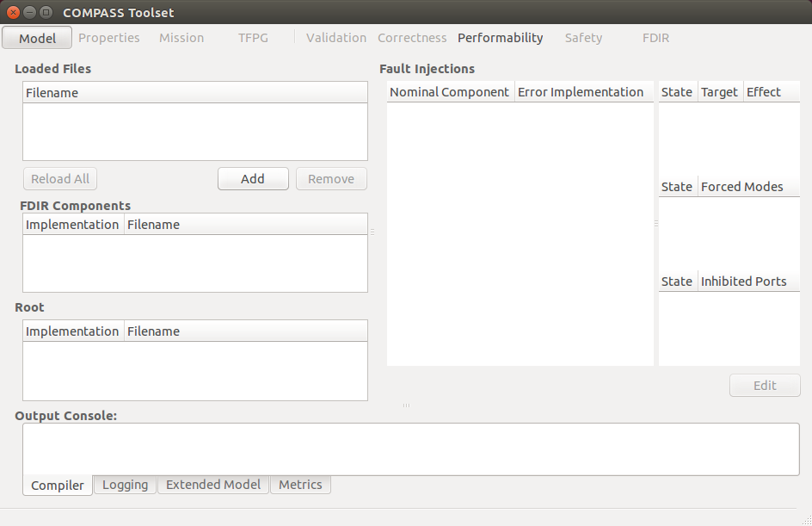Close the COMPASS Toolset window
812x526 pixels.
pyautogui.click(x=14, y=12)
